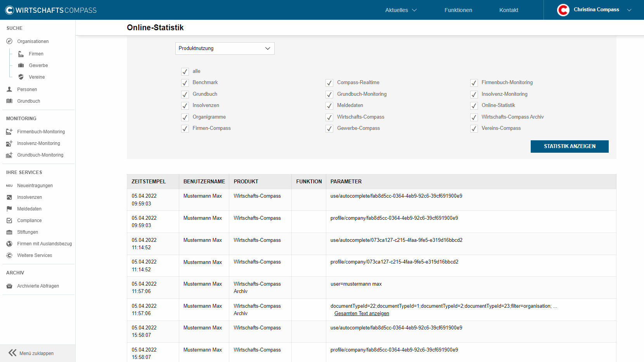The width and height of the screenshot is (644, 362).
Task: Click the Grundbuch-Monitoring sidebar icon
Action: pos(9,155)
